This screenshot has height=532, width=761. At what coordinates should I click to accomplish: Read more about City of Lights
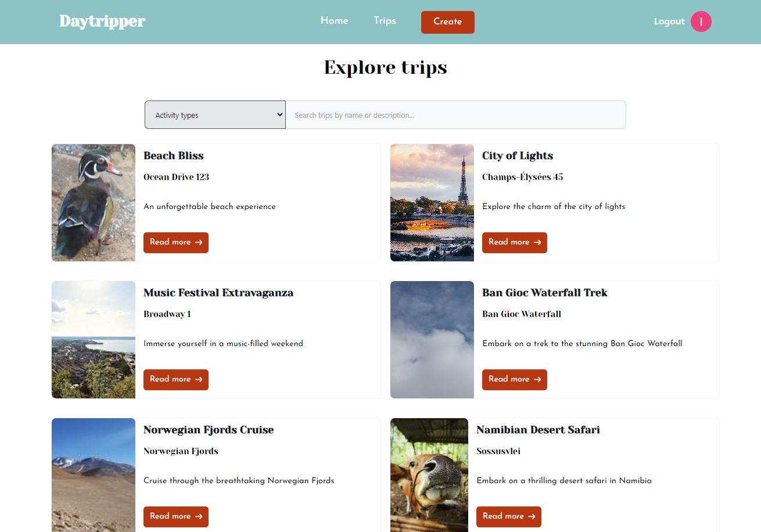tap(514, 242)
